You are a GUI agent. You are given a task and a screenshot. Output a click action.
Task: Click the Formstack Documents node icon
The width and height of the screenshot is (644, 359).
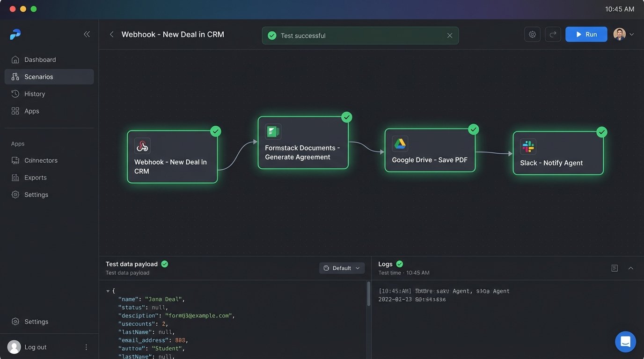(273, 132)
